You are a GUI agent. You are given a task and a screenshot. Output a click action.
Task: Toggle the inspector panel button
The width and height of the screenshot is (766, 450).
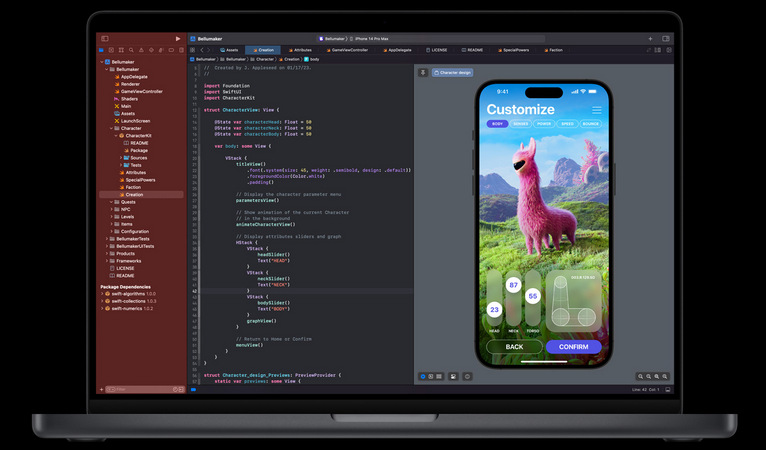click(665, 39)
